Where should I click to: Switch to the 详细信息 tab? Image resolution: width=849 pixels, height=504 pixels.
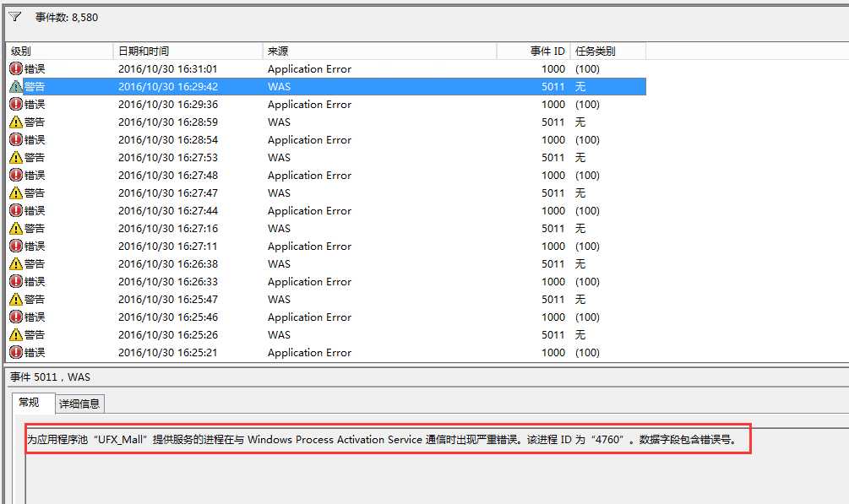click(80, 404)
